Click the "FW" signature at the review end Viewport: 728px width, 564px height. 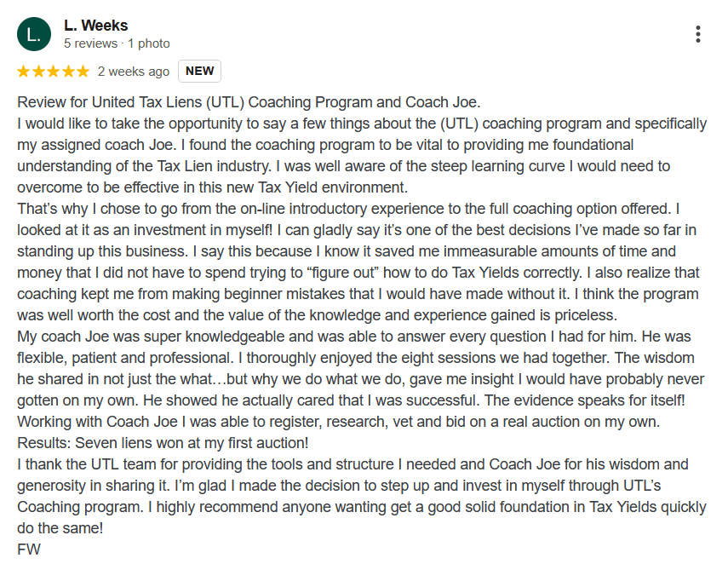pyautogui.click(x=28, y=550)
